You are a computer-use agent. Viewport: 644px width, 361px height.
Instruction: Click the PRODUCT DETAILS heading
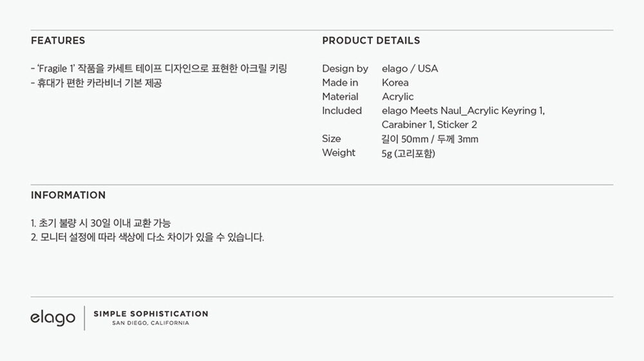click(371, 41)
